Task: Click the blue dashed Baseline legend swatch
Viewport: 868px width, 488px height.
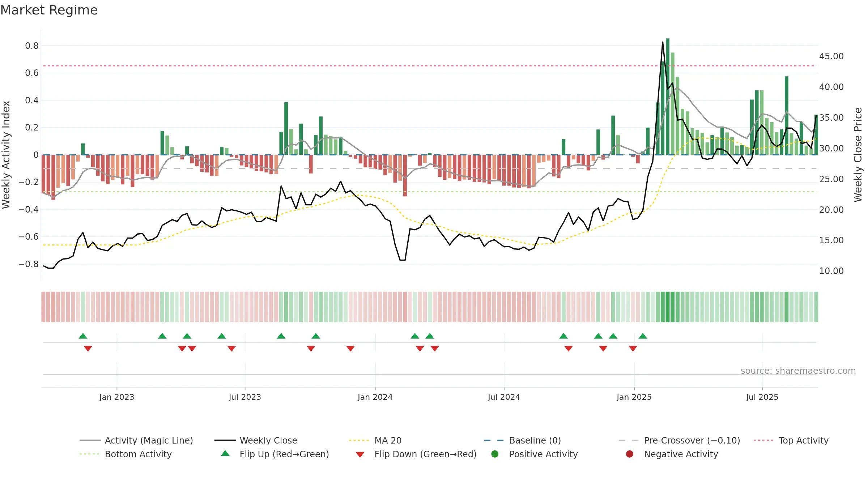Action: tap(494, 440)
